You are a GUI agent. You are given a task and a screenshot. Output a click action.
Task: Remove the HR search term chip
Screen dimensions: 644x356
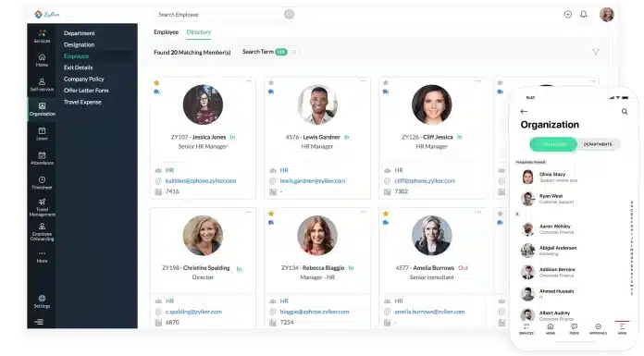pos(294,52)
